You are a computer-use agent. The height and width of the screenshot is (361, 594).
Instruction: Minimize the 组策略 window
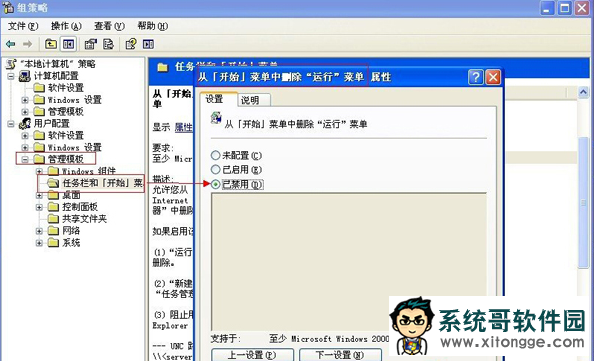tap(547, 8)
